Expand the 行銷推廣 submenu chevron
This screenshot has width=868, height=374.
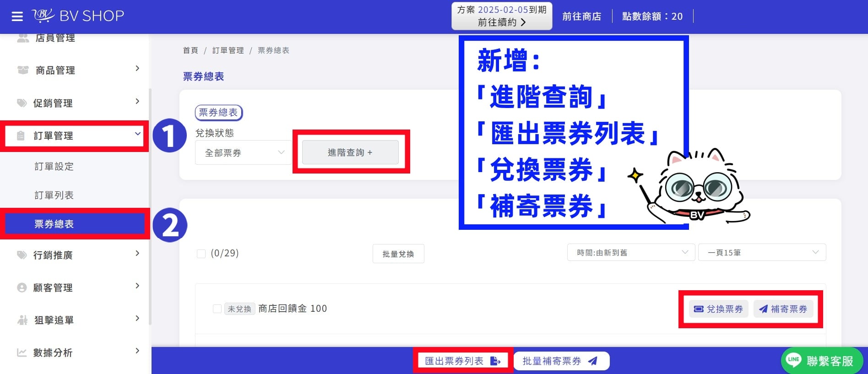[x=137, y=254]
